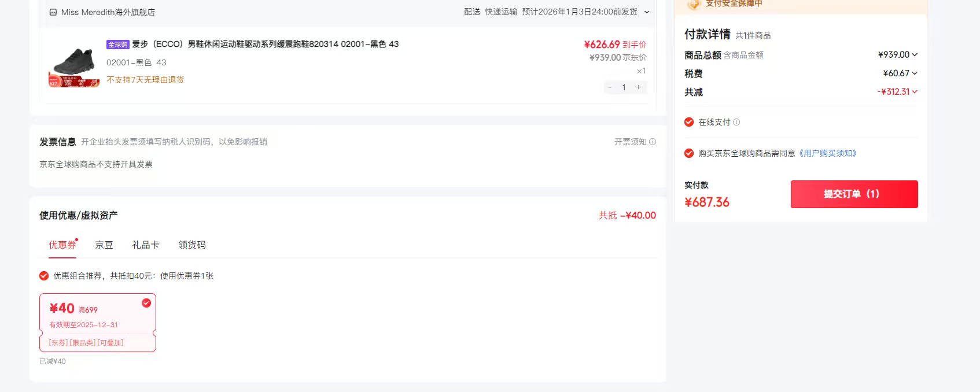Viewport: 980px width, 392px height.
Task: Increase quantity with the plus button
Action: (x=639, y=87)
